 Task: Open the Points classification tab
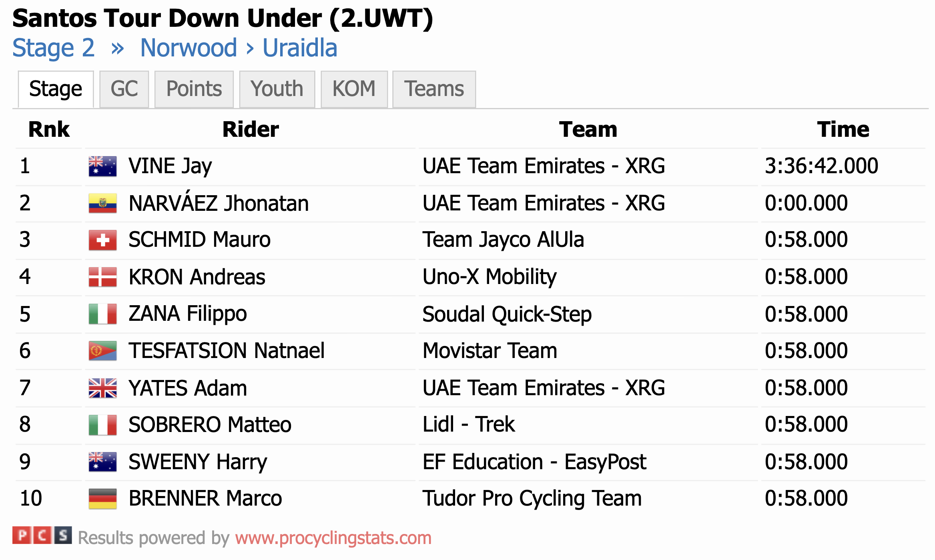tap(194, 89)
